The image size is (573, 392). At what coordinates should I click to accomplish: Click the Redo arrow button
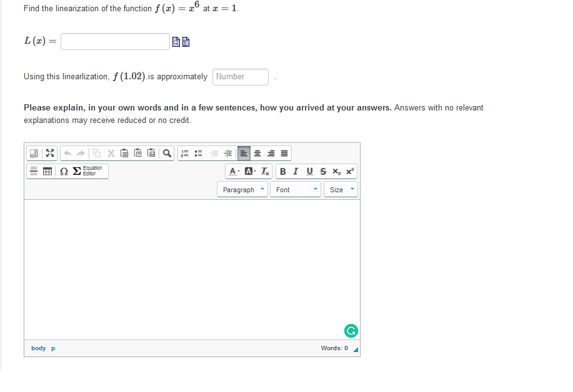click(80, 153)
